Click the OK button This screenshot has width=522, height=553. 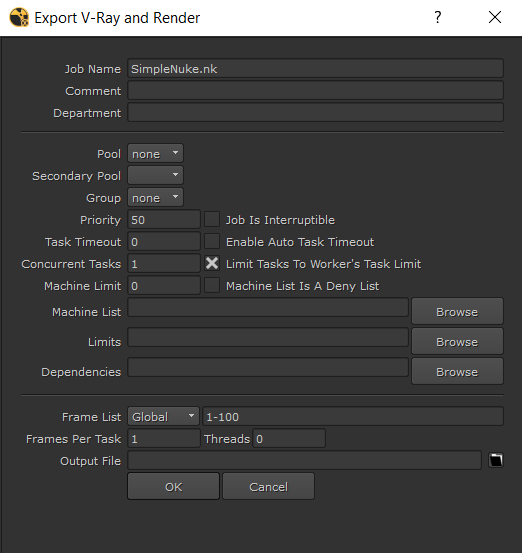click(174, 486)
